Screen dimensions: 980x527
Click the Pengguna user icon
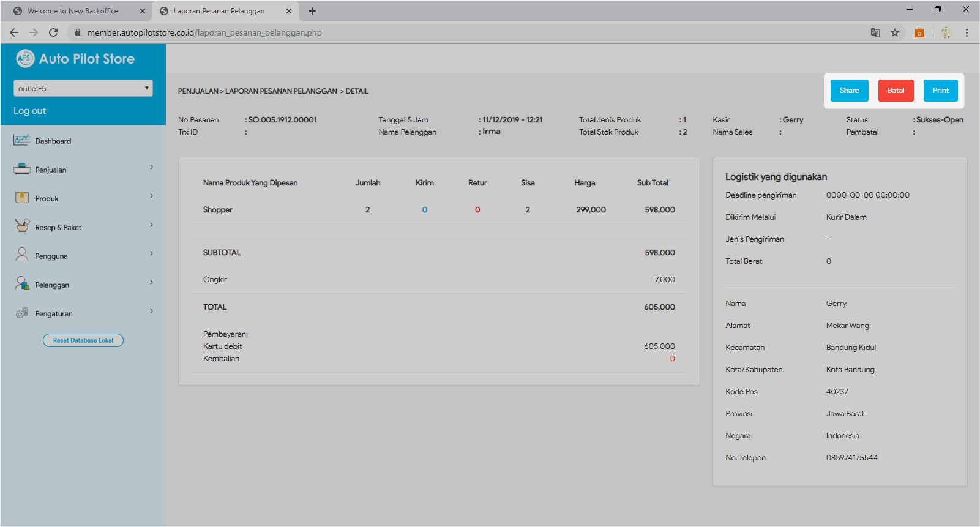point(21,255)
